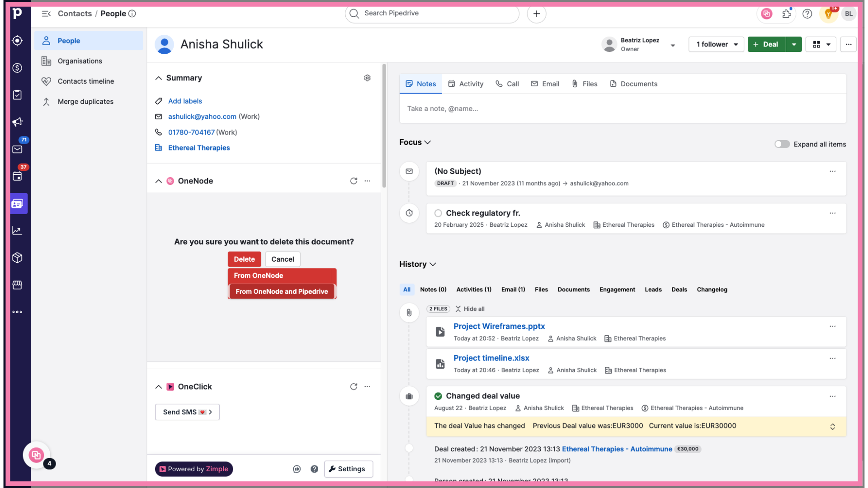Image resolution: width=868 pixels, height=488 pixels.
Task: Switch to the Activity tab
Action: [466, 84]
